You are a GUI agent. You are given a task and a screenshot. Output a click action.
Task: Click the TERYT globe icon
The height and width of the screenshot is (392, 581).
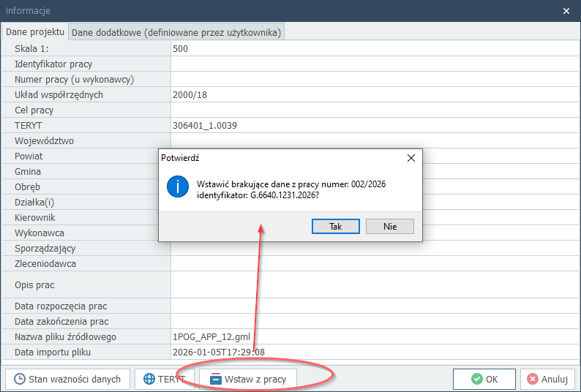(149, 379)
